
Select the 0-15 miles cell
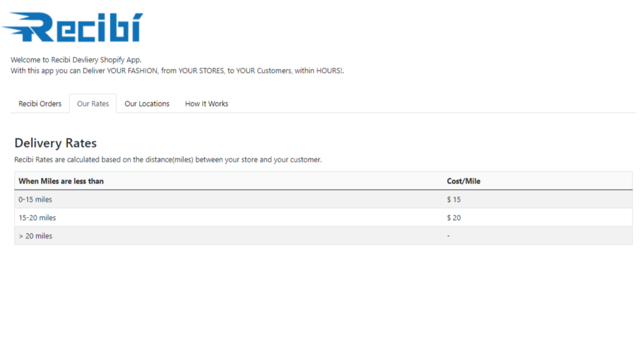pyautogui.click(x=35, y=200)
